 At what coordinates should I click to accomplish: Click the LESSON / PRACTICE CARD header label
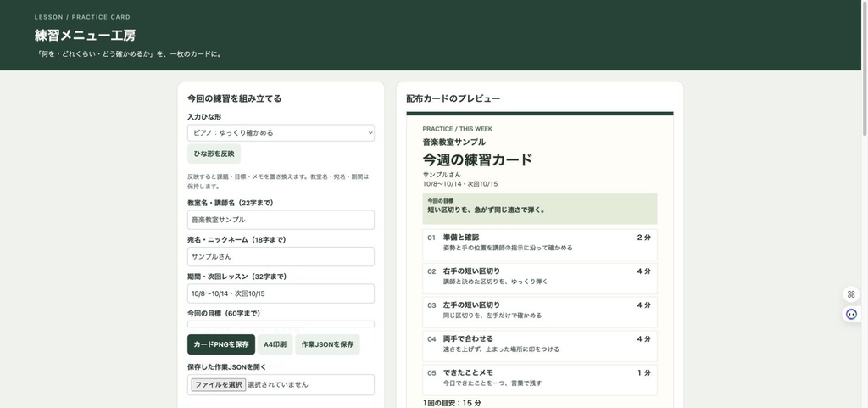pyautogui.click(x=82, y=17)
